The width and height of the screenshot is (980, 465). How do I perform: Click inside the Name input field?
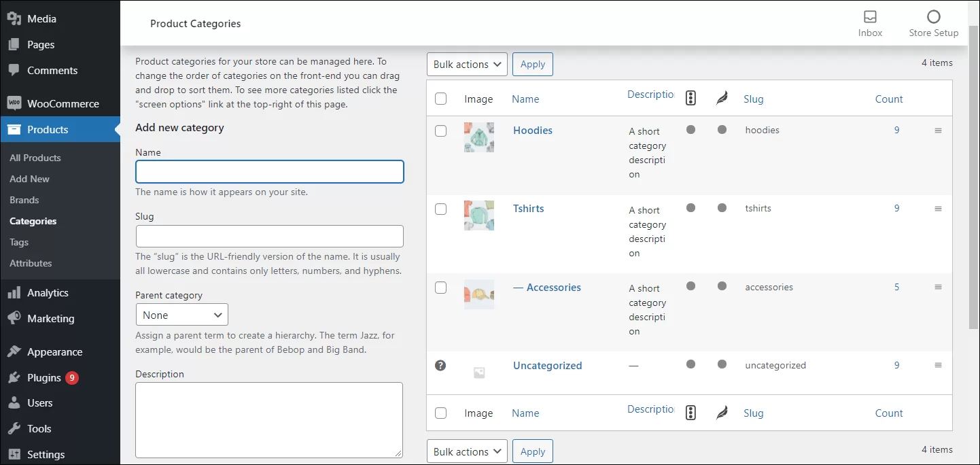(x=269, y=171)
